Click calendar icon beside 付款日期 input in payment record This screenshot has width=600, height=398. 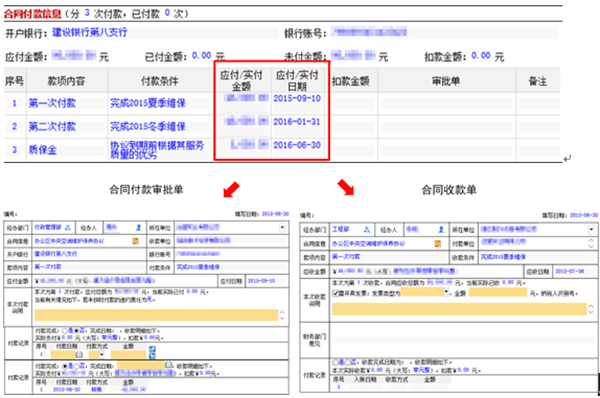pyautogui.click(x=79, y=354)
